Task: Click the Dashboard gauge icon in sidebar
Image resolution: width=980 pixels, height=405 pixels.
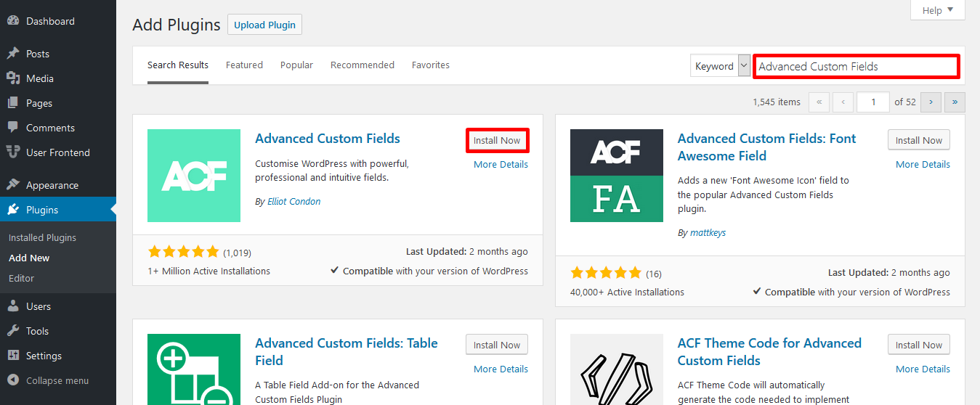Action: pos(12,21)
